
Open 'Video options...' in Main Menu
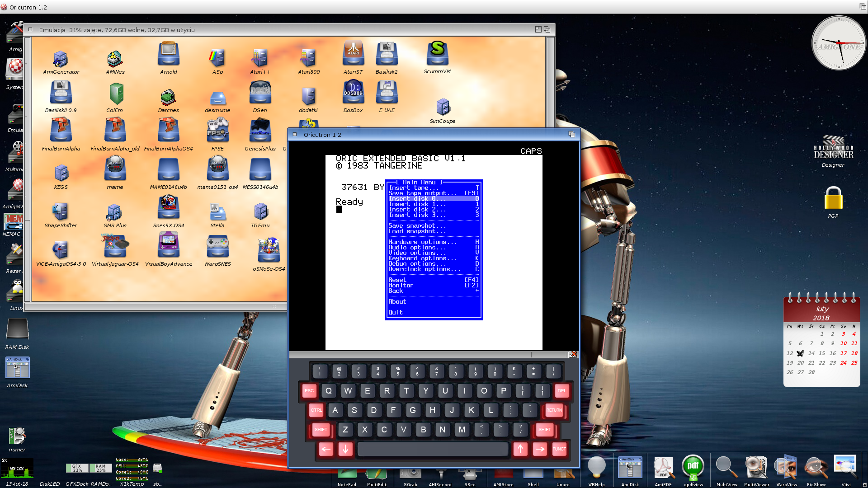pyautogui.click(x=434, y=253)
